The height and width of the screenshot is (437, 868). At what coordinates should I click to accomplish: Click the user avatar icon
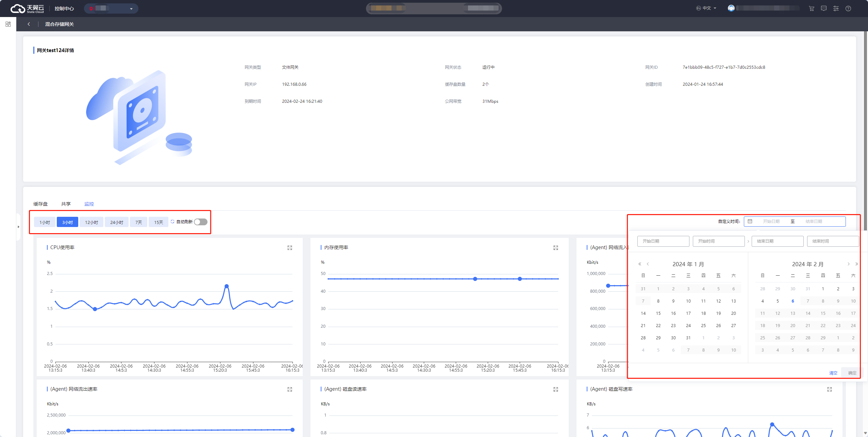[731, 8]
